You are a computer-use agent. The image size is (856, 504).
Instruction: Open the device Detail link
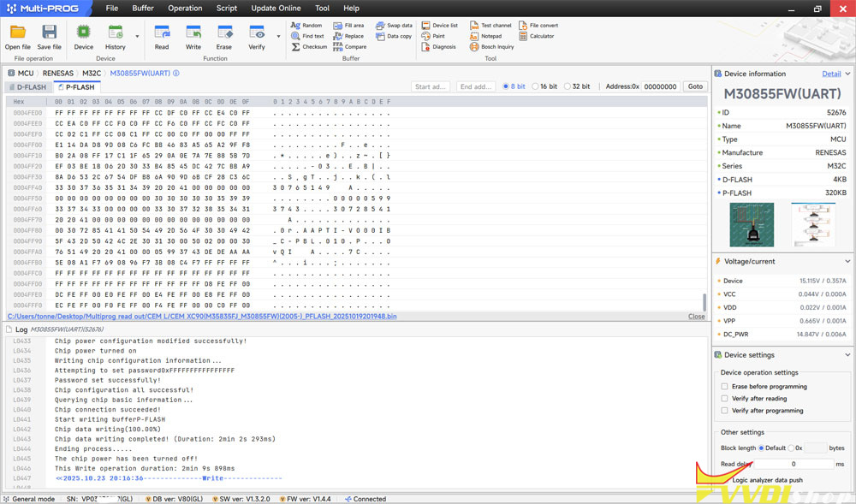pos(831,74)
